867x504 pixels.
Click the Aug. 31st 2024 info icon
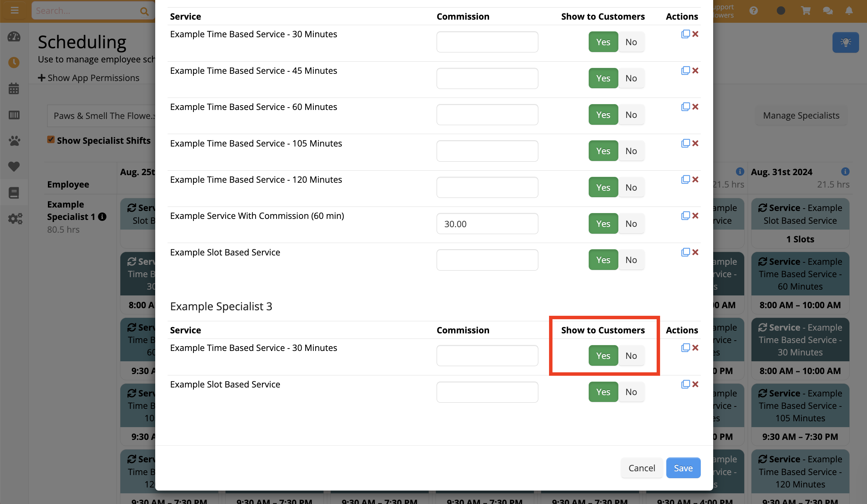click(x=845, y=172)
